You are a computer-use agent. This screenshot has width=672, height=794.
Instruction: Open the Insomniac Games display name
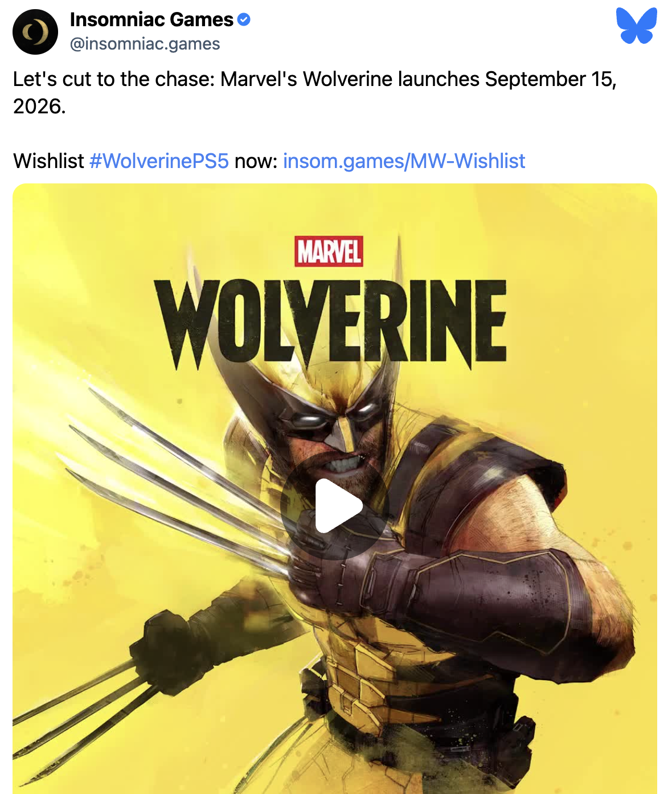click(151, 20)
